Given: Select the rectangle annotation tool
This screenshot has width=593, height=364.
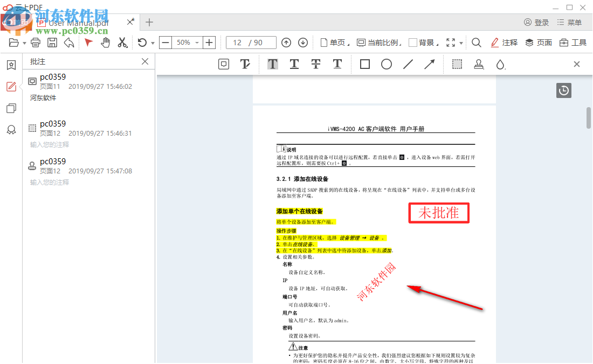Looking at the screenshot, I should (364, 64).
